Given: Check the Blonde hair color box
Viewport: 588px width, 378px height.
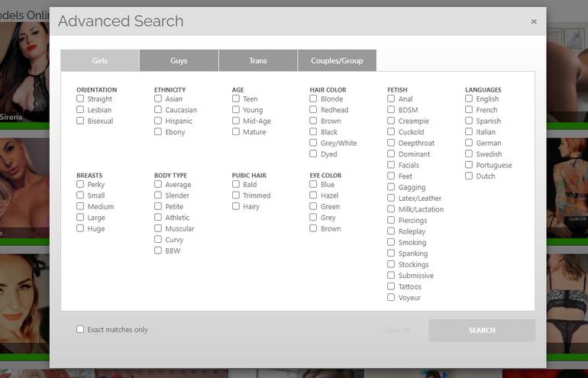Looking at the screenshot, I should pyautogui.click(x=313, y=99).
